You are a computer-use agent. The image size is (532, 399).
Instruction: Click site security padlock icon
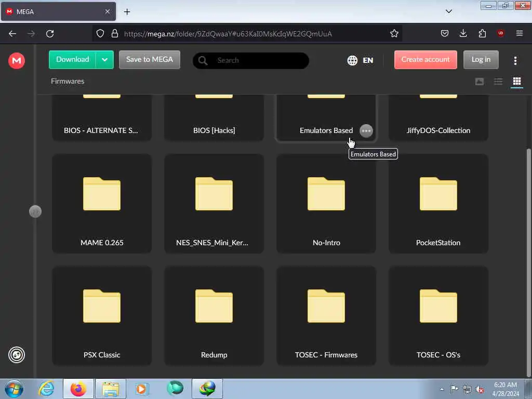click(115, 33)
